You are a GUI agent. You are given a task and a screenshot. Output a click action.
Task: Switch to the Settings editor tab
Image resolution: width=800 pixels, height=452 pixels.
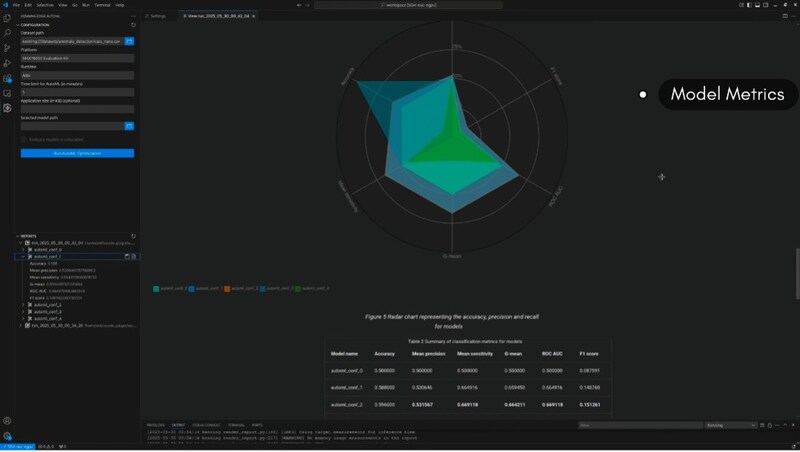[x=157, y=16]
